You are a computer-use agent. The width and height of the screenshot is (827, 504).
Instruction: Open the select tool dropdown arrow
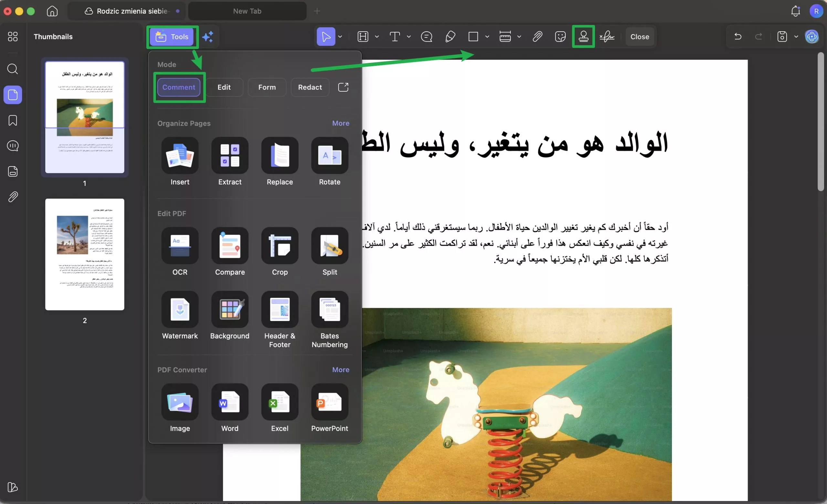point(340,36)
